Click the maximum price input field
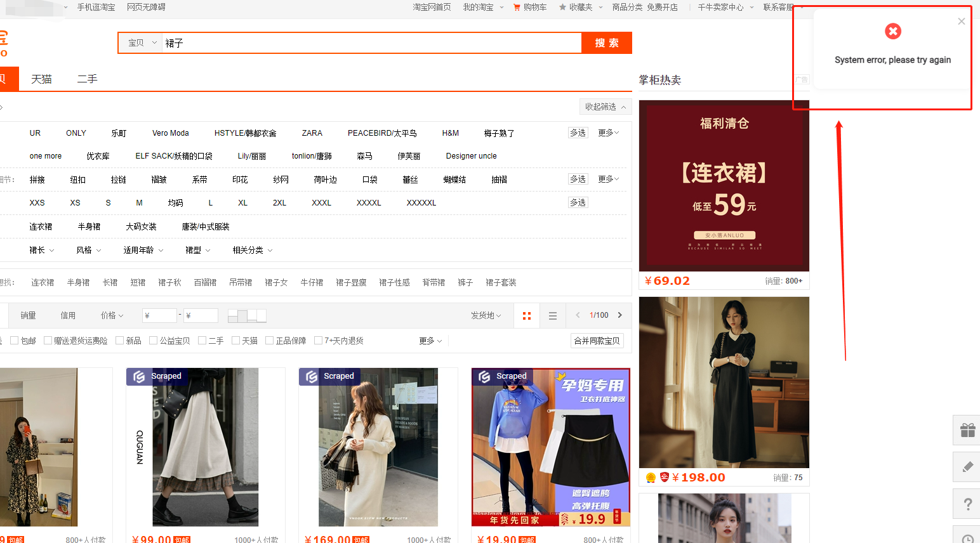This screenshot has width=980, height=543. point(201,315)
